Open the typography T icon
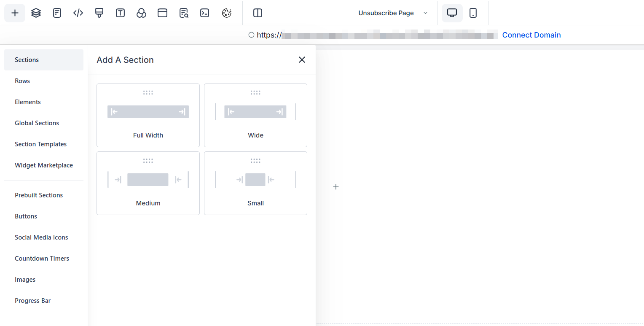 click(x=120, y=13)
